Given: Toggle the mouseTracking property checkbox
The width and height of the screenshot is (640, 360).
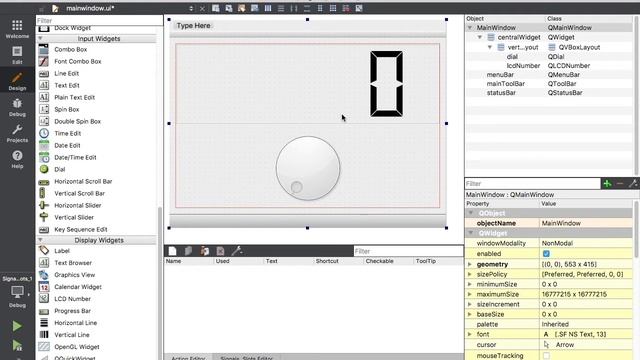Looking at the screenshot, I should 546,356.
